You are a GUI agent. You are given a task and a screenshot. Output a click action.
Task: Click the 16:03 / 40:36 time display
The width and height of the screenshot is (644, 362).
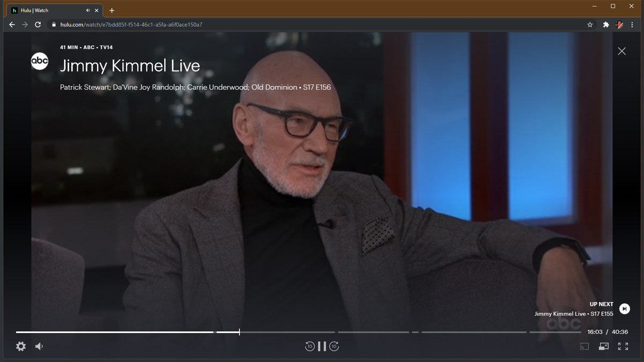[608, 332]
